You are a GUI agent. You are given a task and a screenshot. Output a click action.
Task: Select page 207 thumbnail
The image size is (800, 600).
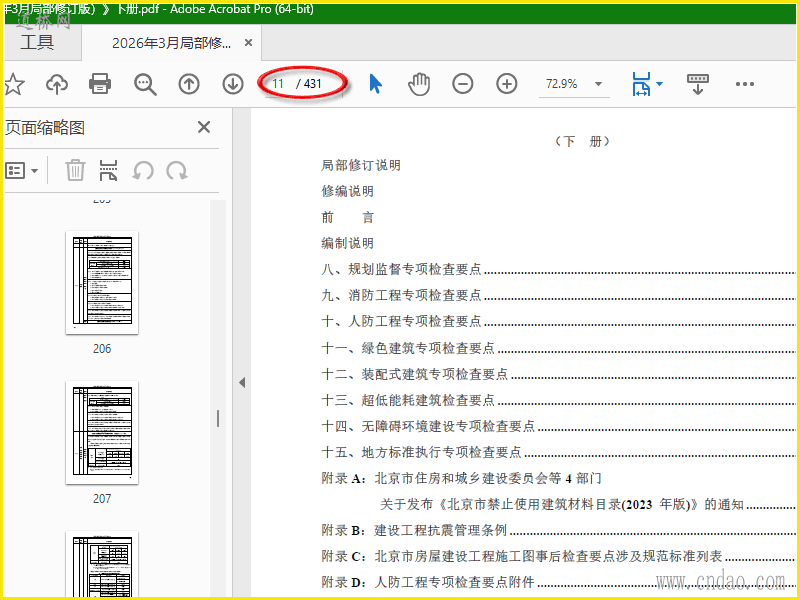[102, 433]
